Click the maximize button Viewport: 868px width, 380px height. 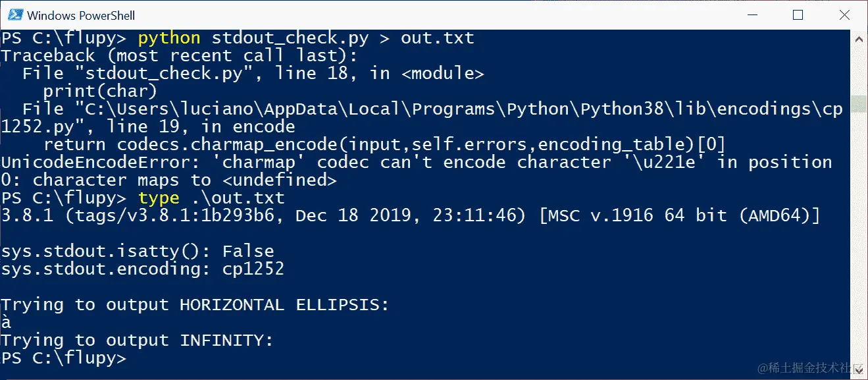click(x=797, y=14)
